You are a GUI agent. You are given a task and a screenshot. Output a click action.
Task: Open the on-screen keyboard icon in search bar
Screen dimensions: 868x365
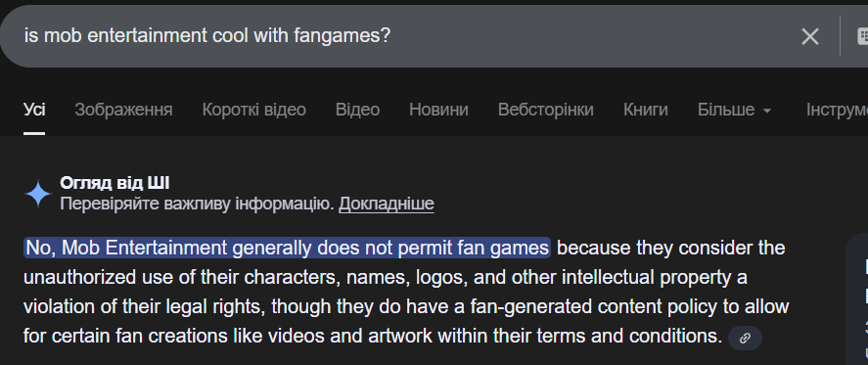pyautogui.click(x=862, y=36)
